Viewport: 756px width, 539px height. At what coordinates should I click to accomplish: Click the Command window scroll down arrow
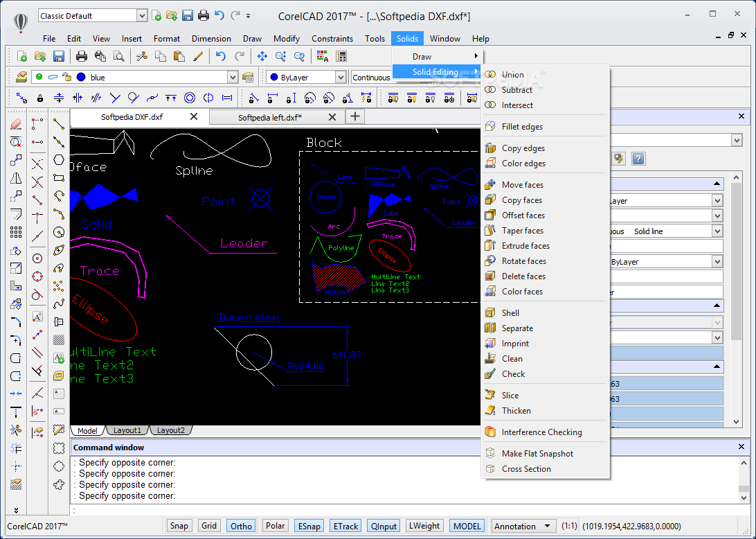point(743,497)
